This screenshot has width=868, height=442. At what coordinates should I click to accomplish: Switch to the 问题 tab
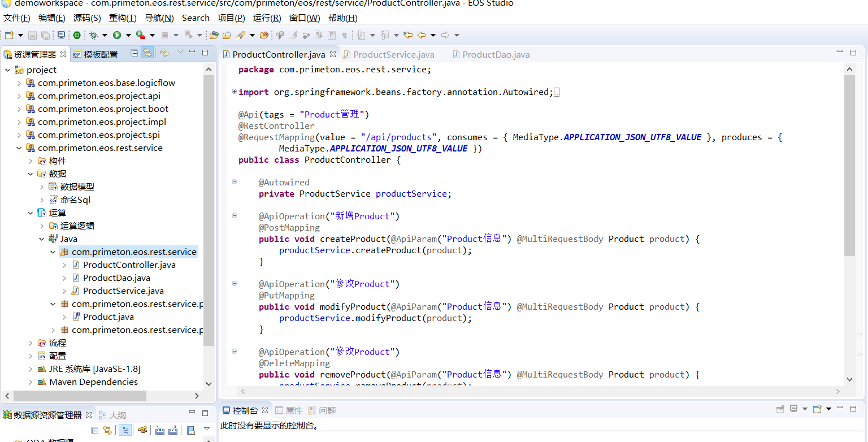click(327, 411)
